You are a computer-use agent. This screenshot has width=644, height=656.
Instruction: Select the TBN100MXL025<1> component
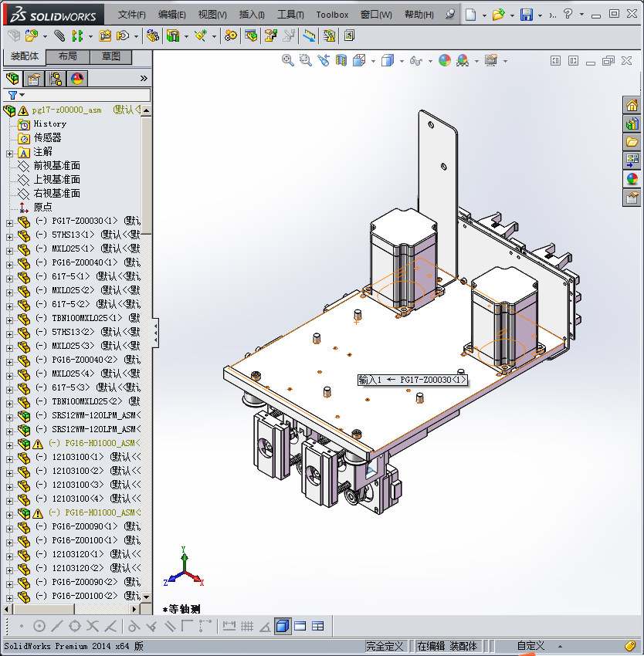86,318
